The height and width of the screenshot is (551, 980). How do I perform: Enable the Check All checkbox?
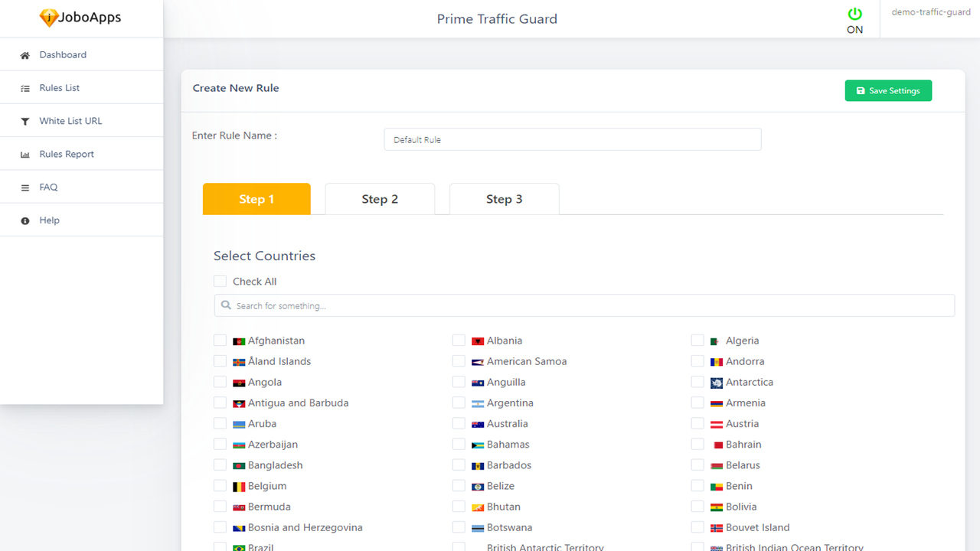pyautogui.click(x=220, y=281)
